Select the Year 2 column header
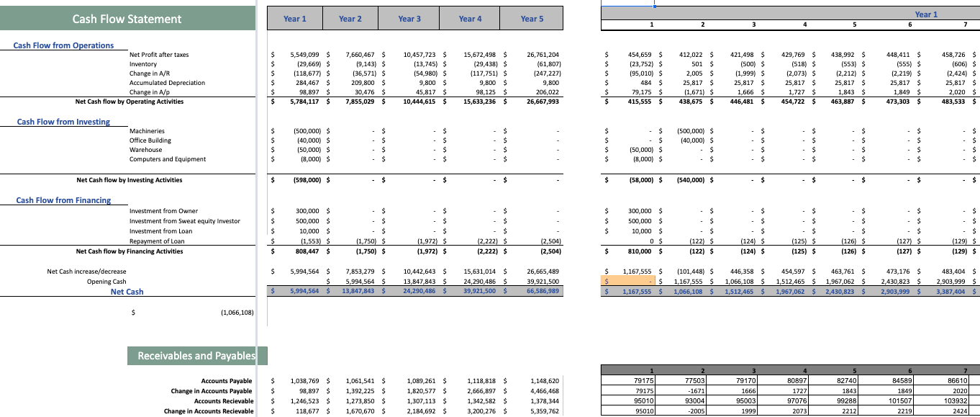Screen dimensions: 980x417 click(350, 19)
